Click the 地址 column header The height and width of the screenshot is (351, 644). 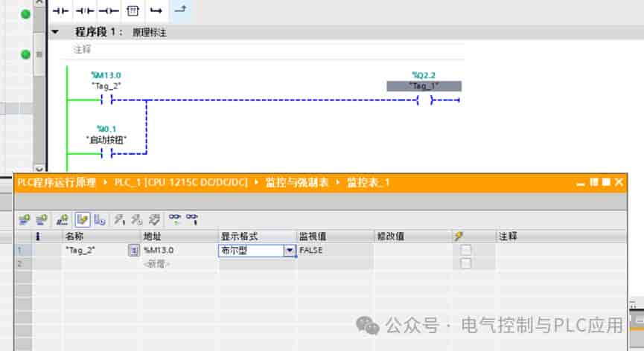pyautogui.click(x=179, y=236)
